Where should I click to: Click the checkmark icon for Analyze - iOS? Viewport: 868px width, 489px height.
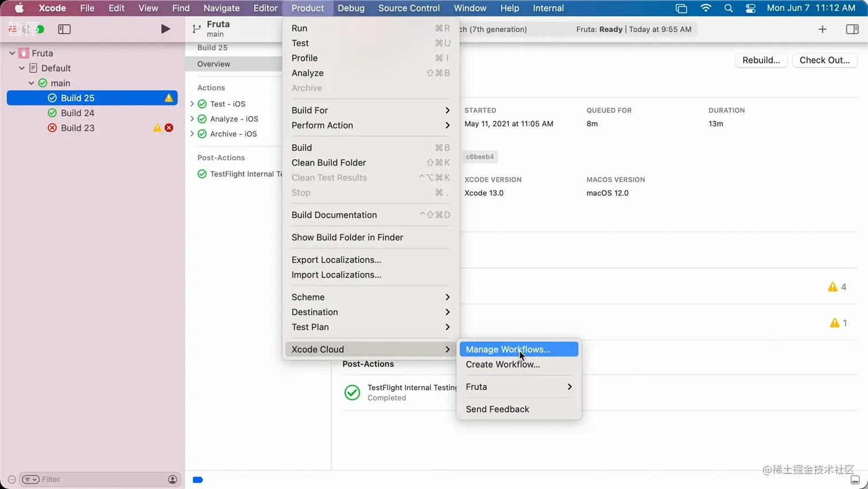[x=202, y=119]
